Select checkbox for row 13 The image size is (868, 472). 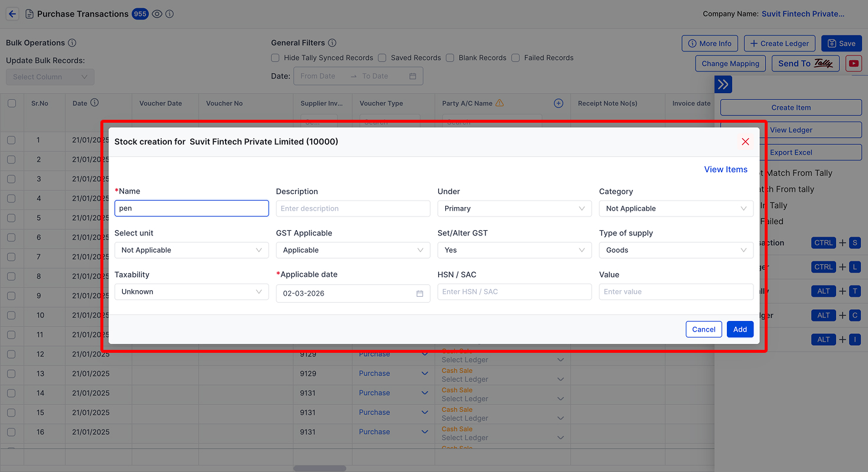pos(11,373)
